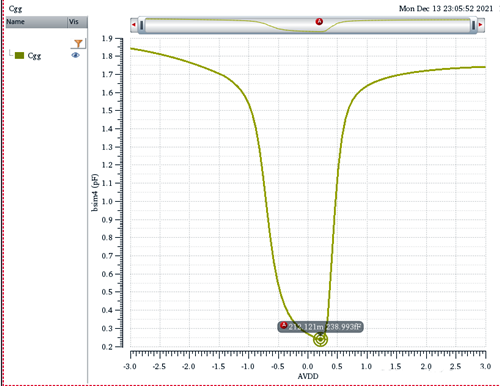Viewport: 500px width, 386px height.
Task: Select the green Cgg color swatch
Action: 20,55
